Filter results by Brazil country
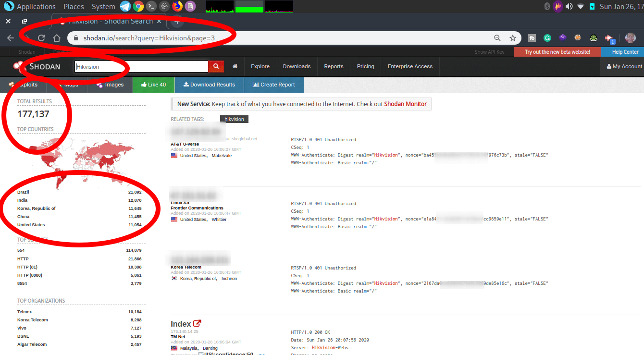Image resolution: width=644 pixels, height=355 pixels. point(79,192)
